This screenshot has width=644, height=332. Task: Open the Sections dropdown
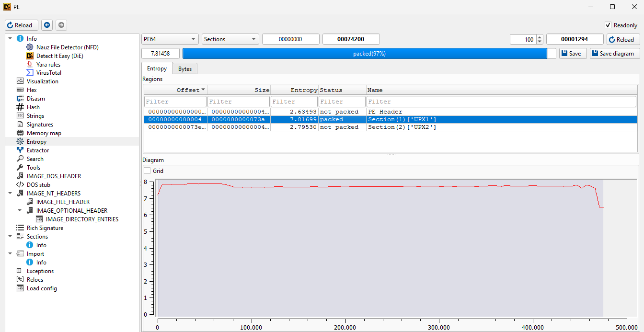230,39
